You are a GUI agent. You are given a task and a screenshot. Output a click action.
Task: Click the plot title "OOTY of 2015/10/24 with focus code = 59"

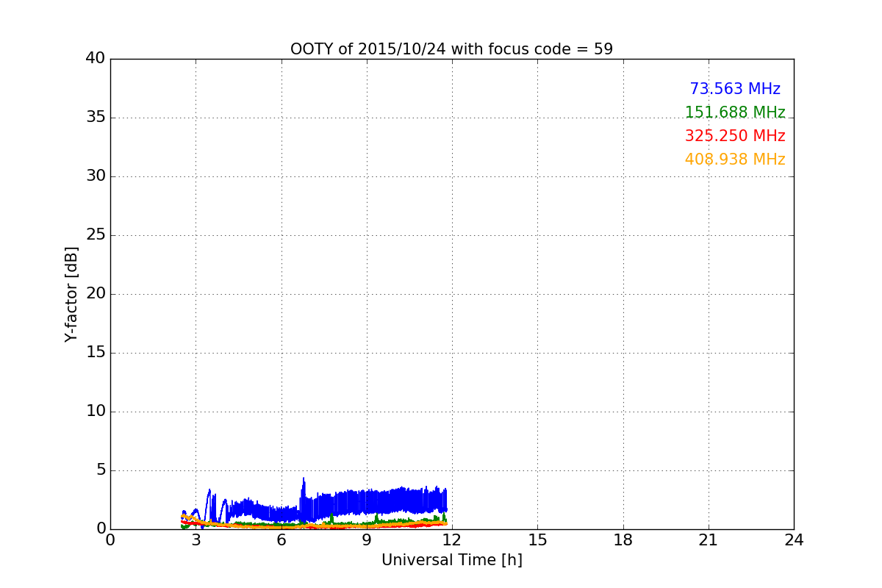[x=451, y=49]
